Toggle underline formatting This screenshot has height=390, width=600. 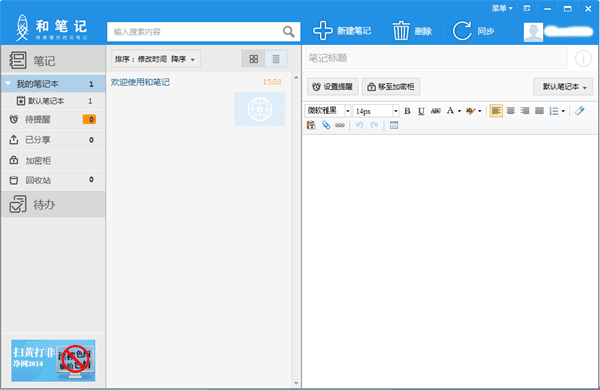click(421, 111)
